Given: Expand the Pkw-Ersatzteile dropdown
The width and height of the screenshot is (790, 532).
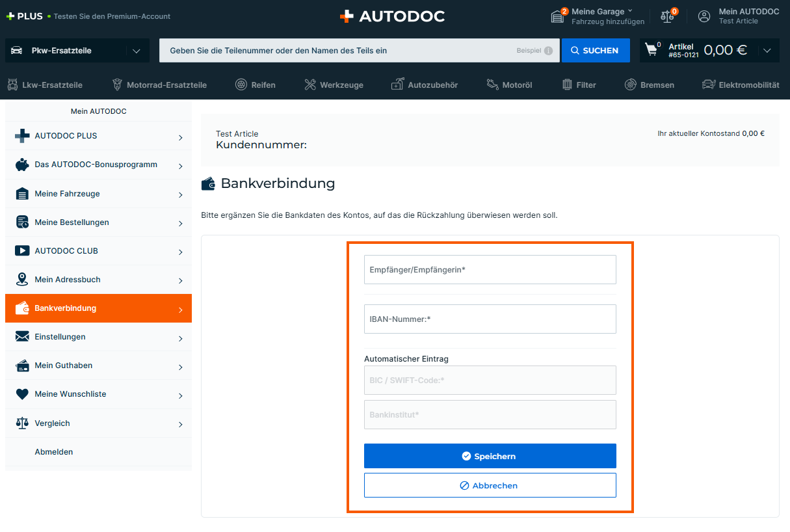Looking at the screenshot, I should pos(136,51).
